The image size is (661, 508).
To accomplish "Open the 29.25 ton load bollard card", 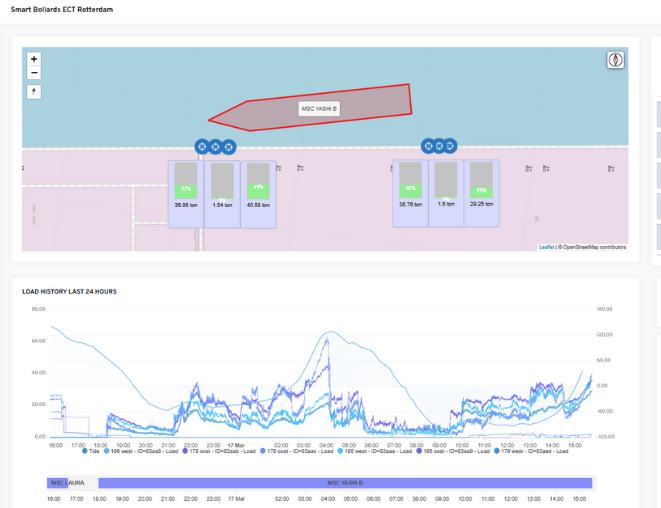I will [x=482, y=192].
